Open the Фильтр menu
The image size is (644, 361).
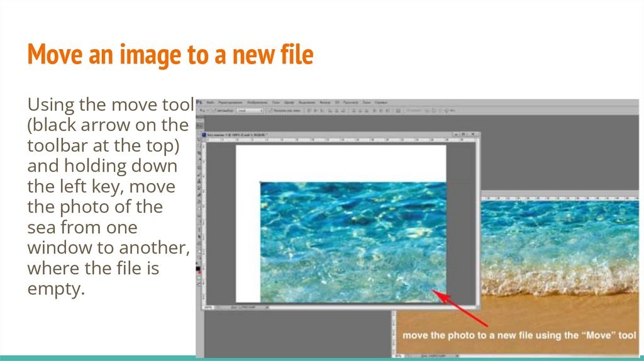(x=325, y=103)
